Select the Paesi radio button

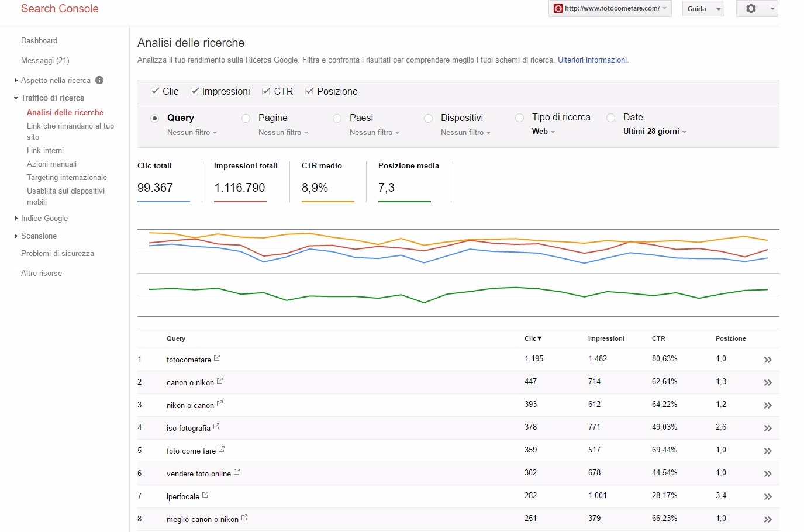pyautogui.click(x=337, y=118)
